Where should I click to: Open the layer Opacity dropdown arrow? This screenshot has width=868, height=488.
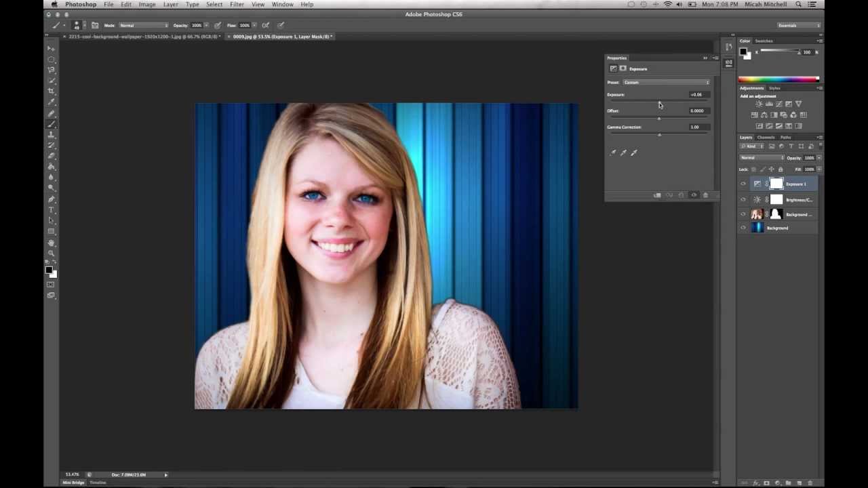pyautogui.click(x=819, y=158)
